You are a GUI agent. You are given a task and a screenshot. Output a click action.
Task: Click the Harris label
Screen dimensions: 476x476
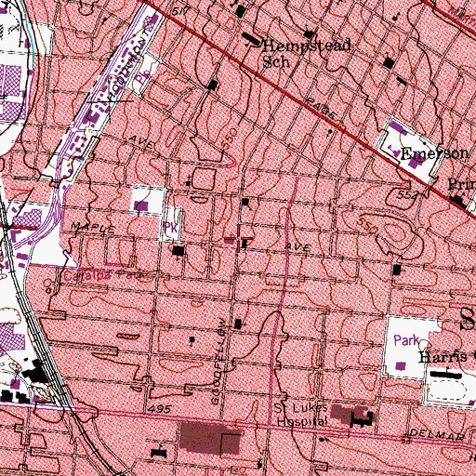443,357
